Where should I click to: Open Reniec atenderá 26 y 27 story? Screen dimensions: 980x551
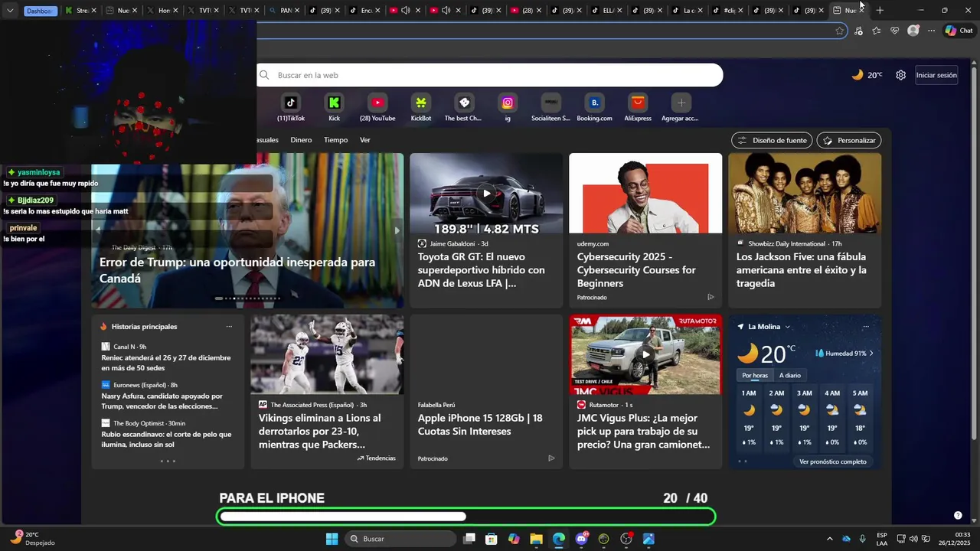[166, 363]
